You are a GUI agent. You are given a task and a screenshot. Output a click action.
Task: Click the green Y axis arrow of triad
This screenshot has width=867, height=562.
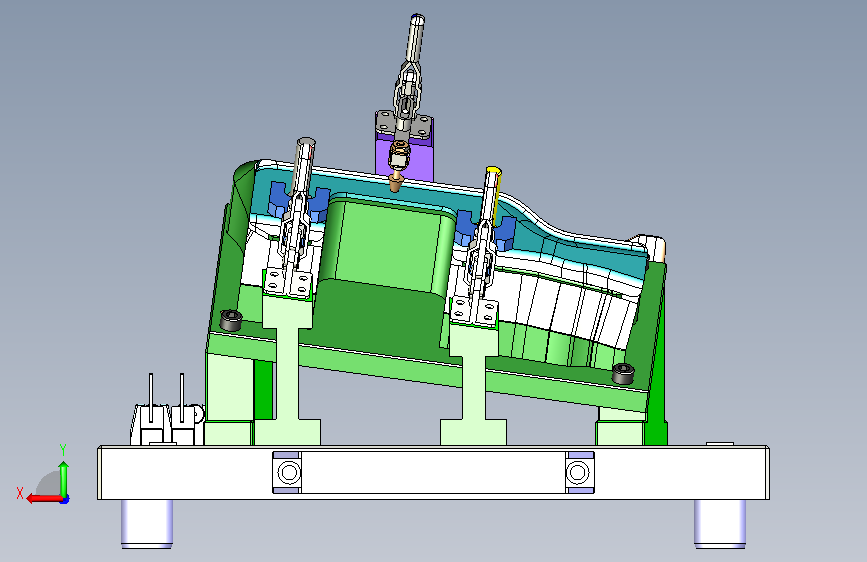pos(64,480)
